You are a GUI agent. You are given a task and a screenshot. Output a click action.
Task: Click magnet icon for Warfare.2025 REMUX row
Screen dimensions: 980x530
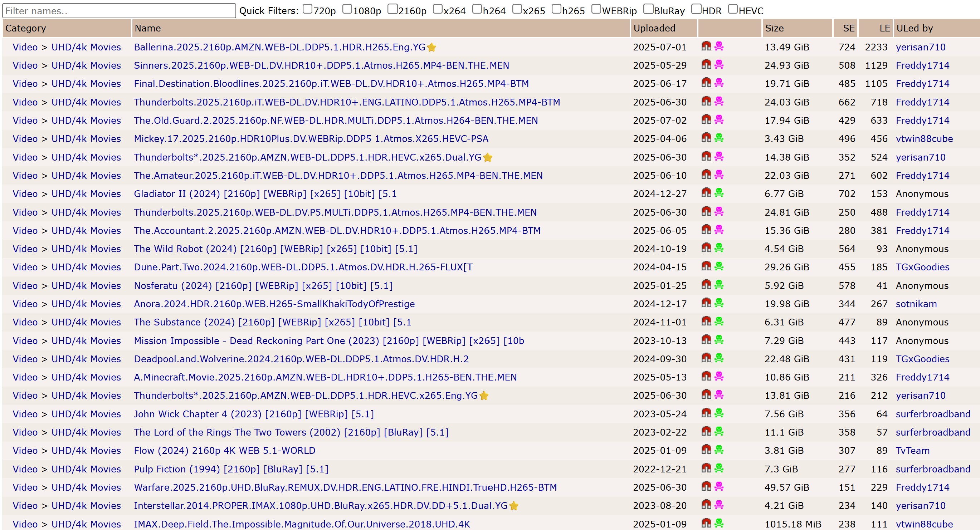[706, 487]
